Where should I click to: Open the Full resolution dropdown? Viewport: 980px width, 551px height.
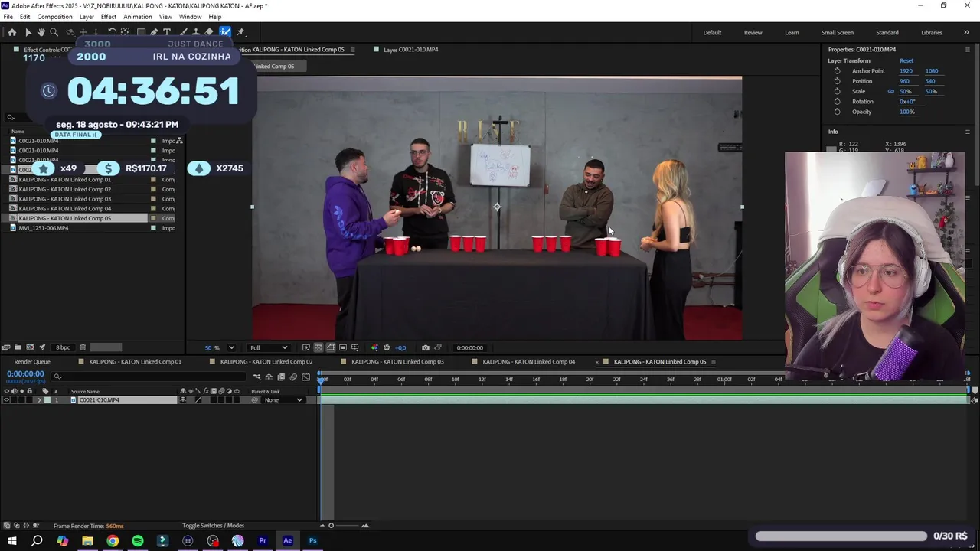269,347
